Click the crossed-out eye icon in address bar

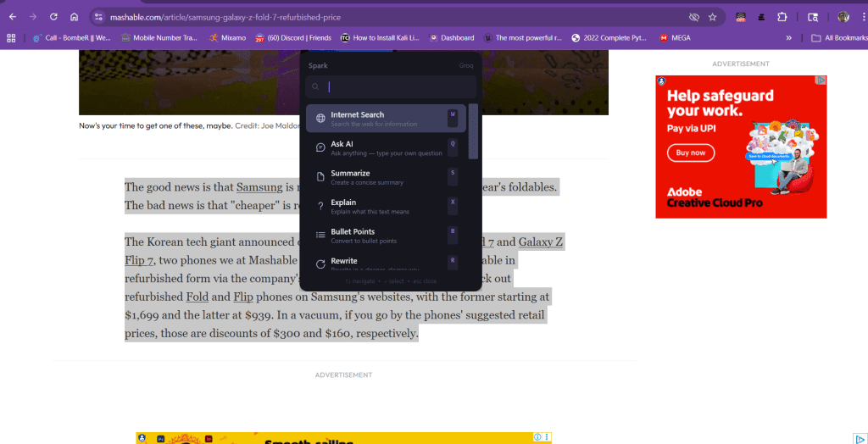click(x=693, y=17)
